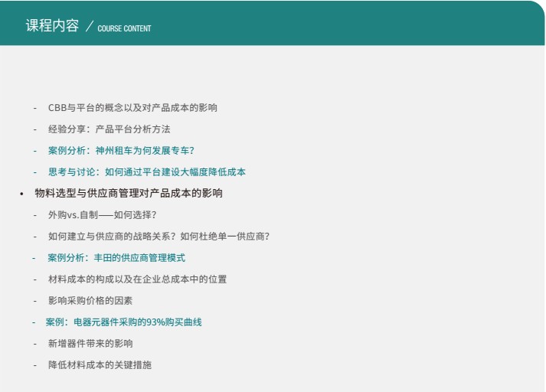Open 思考与讨论：如何通过平台建设大幅度降低成本

click(x=146, y=172)
